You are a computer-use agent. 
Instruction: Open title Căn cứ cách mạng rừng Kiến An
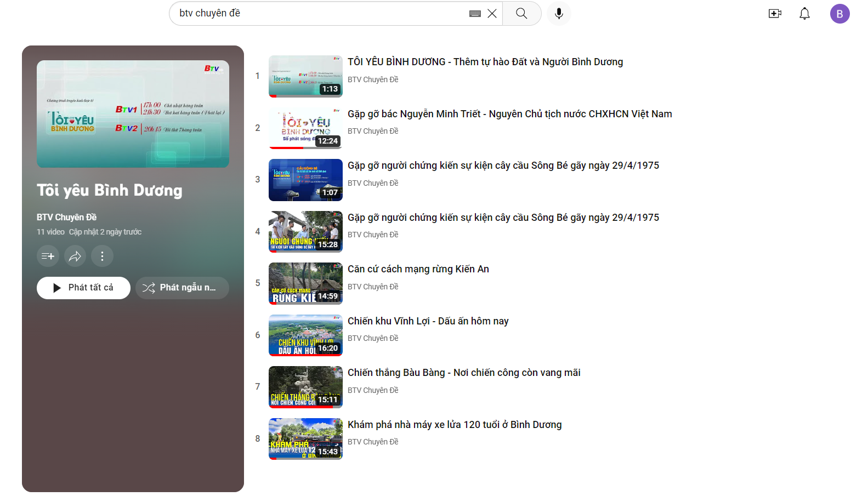point(418,269)
